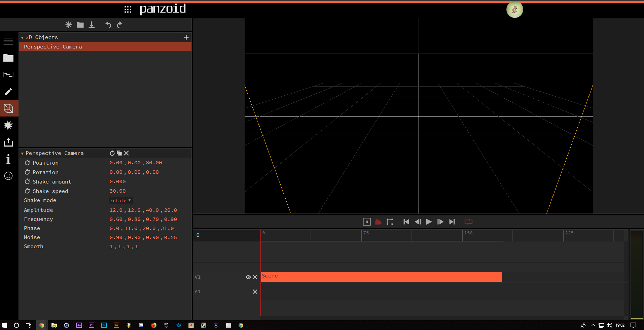The image size is (644, 330).
Task: Toggle the loop playback button
Action: click(468, 222)
